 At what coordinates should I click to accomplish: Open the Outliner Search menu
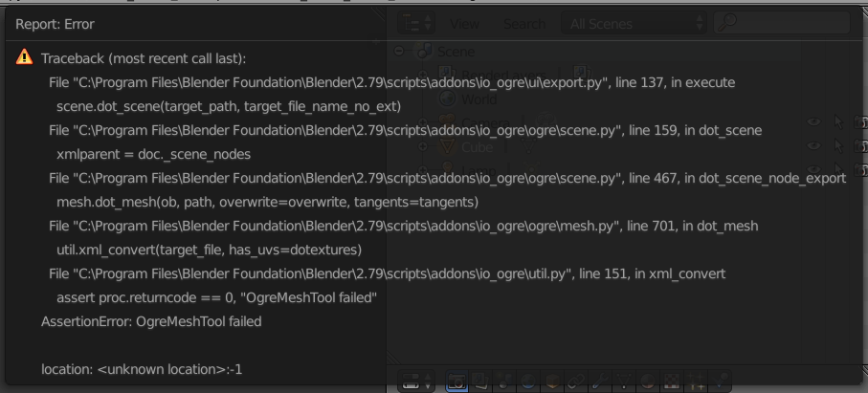524,24
